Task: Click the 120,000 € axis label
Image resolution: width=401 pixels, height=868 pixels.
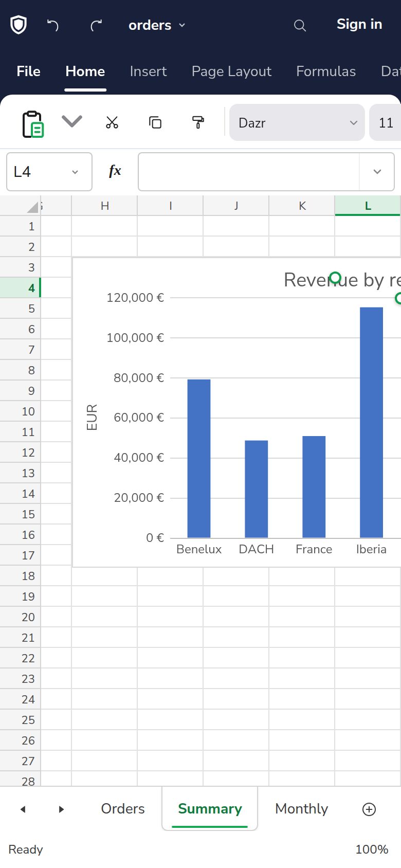Action: click(x=135, y=298)
